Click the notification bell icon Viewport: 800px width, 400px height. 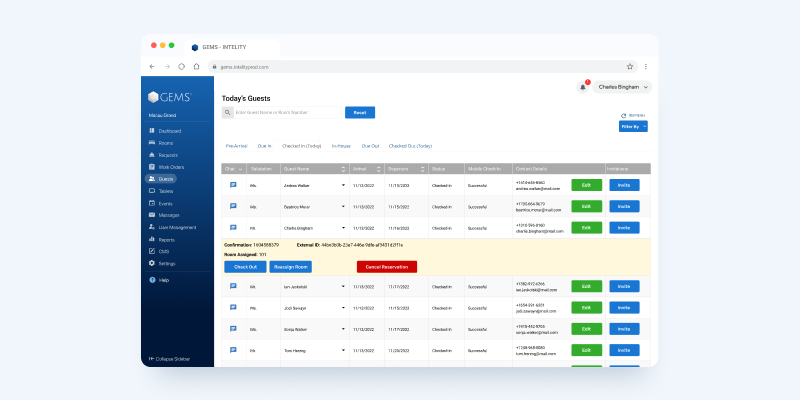coord(583,87)
